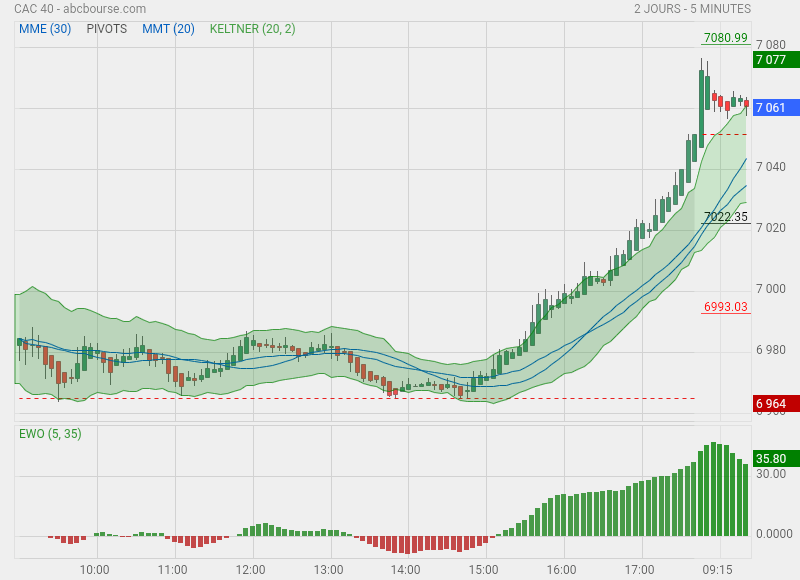Click the 7 000 price axis label
The image size is (800, 580).
click(771, 289)
